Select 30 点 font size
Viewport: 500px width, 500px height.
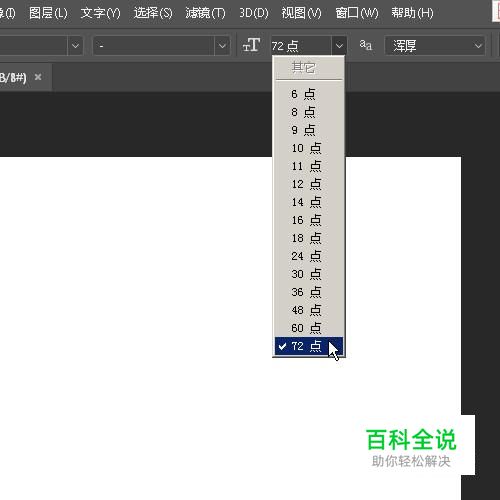pos(309,274)
